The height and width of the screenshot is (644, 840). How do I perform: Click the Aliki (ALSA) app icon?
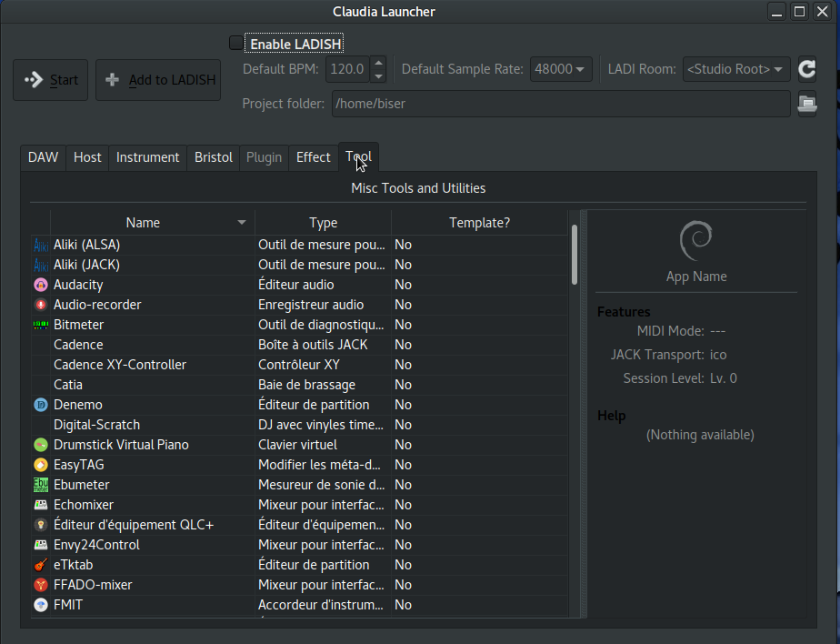[41, 245]
